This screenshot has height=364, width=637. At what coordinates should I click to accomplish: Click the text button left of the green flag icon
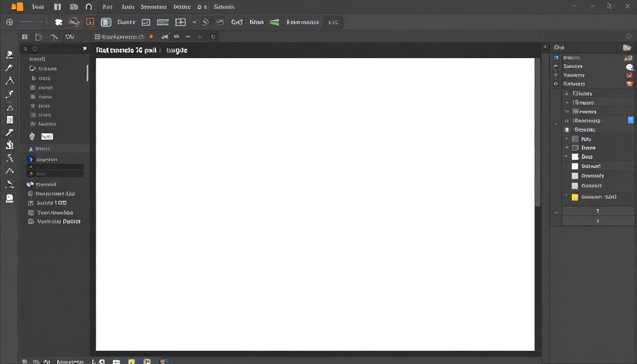pos(256,22)
